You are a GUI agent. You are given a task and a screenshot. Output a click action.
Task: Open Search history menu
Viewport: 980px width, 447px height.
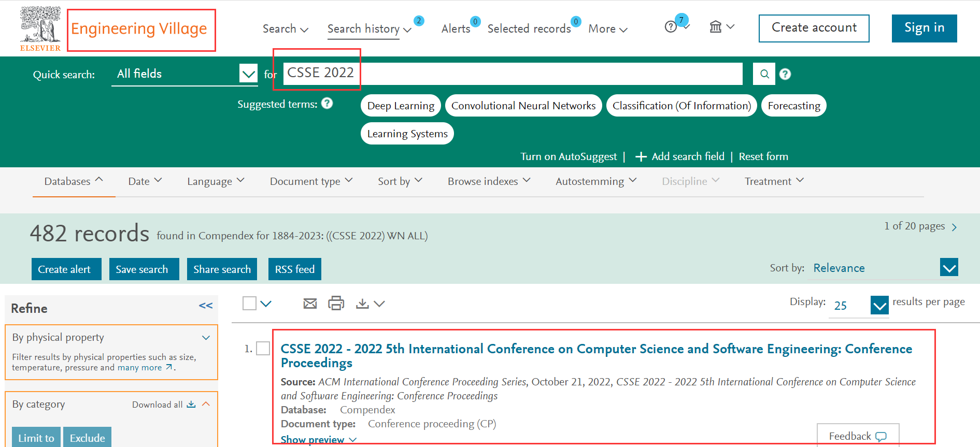(369, 29)
